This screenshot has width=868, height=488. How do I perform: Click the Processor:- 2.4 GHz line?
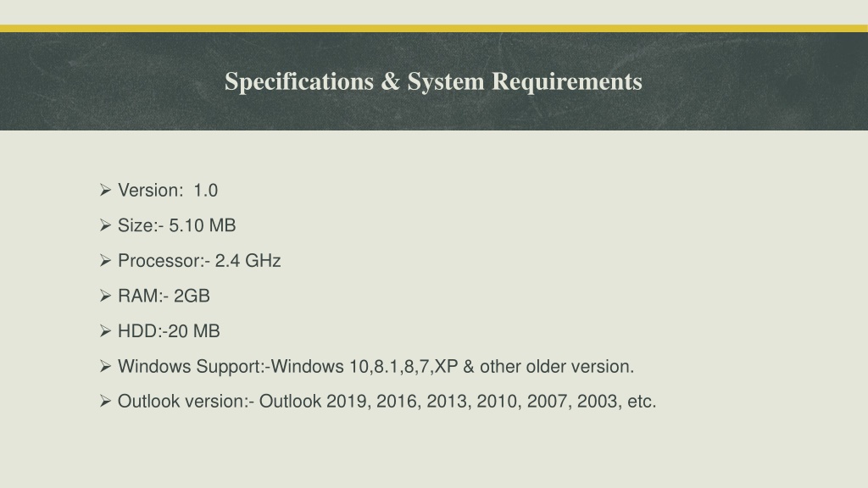pos(199,261)
